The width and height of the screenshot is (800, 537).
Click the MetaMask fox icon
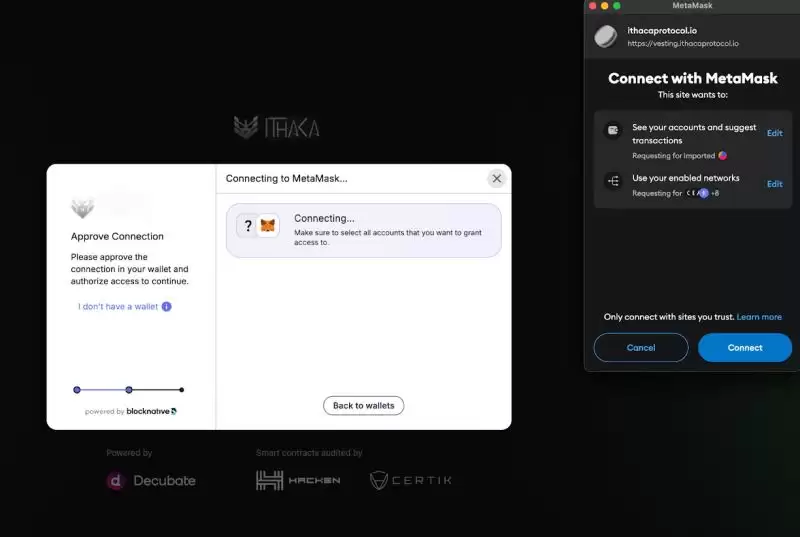pos(268,226)
